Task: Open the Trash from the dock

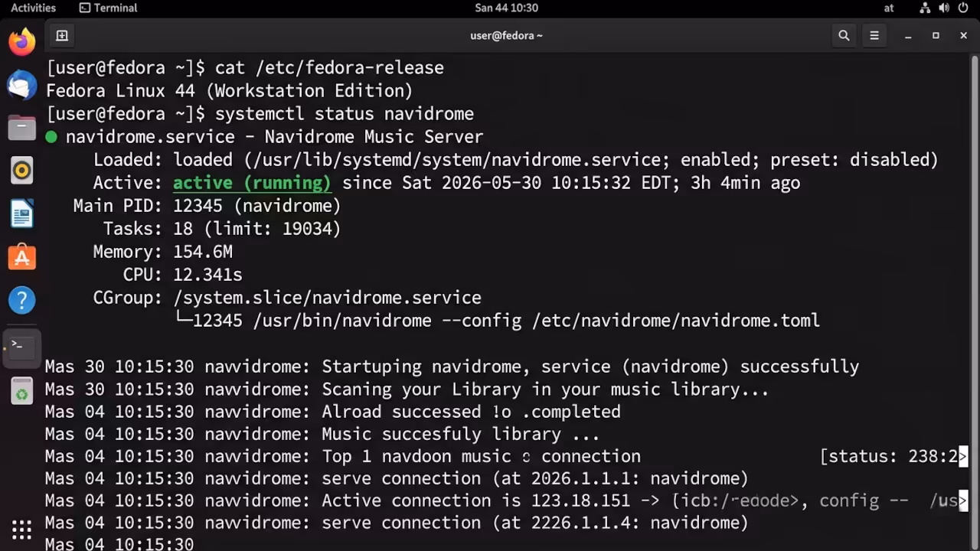Action: 22,392
